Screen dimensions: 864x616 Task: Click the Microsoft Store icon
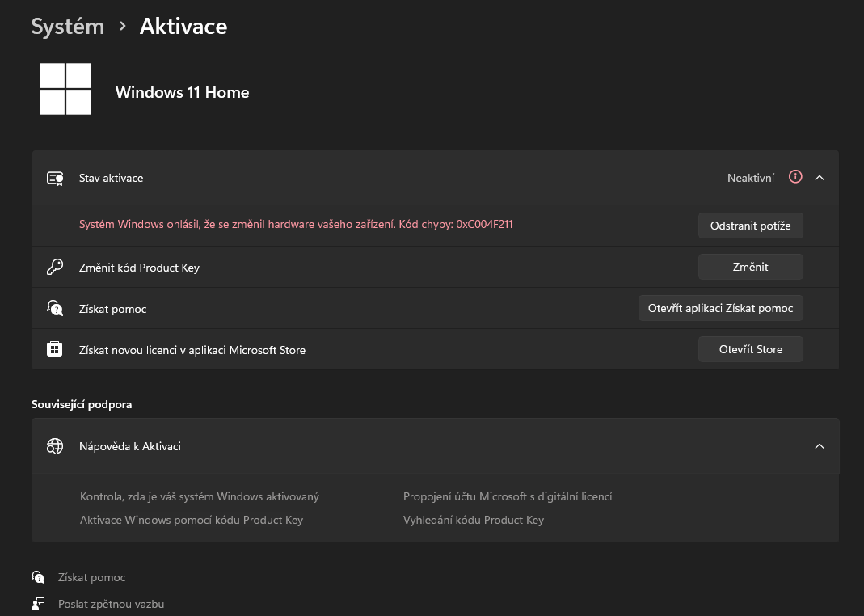coord(55,349)
